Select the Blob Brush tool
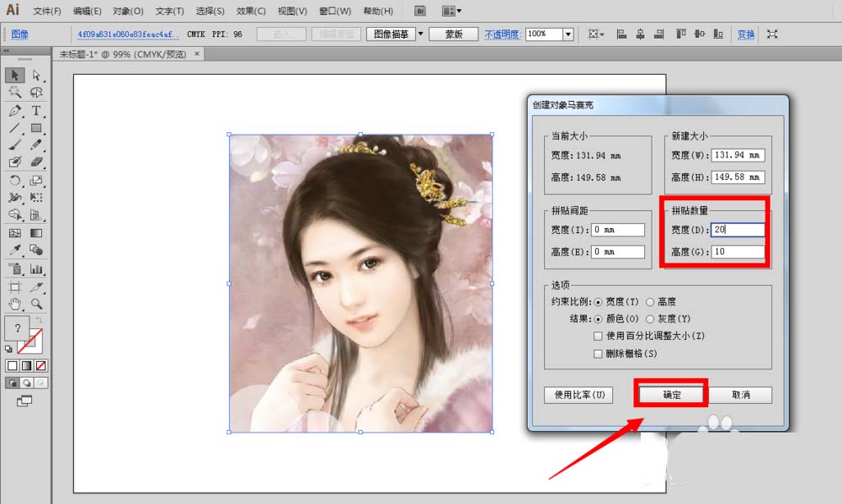 15,162
